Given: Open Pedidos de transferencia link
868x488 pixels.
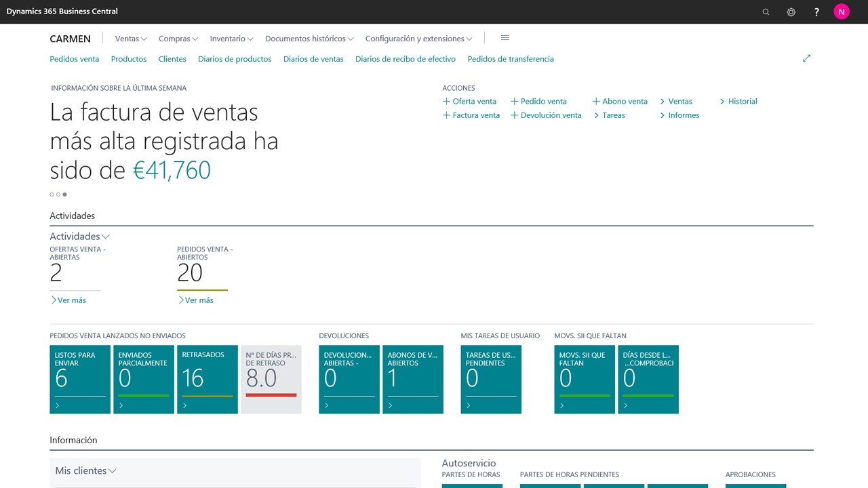Looking at the screenshot, I should click(x=511, y=59).
